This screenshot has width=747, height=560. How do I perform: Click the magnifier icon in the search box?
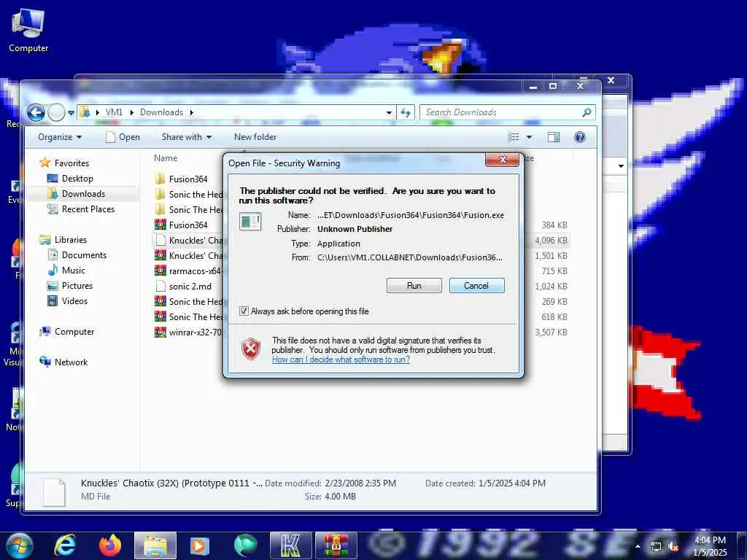(x=587, y=112)
